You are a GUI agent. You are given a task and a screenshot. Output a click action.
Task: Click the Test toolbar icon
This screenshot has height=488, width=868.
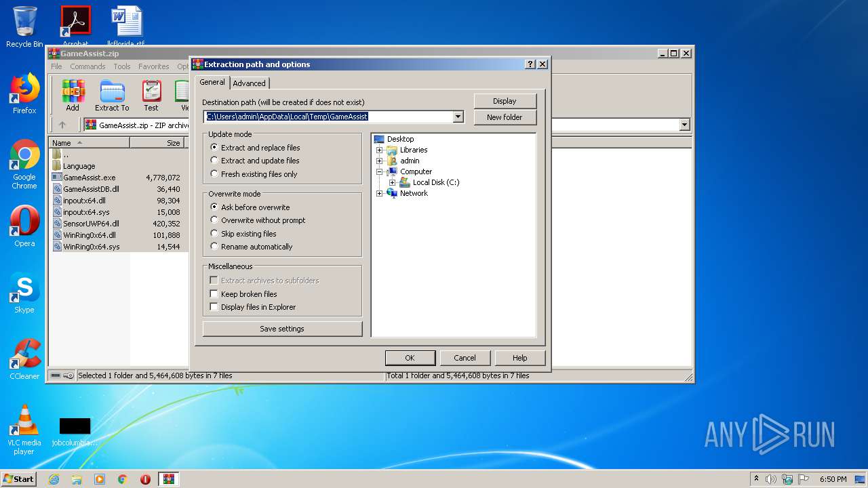pyautogui.click(x=151, y=96)
